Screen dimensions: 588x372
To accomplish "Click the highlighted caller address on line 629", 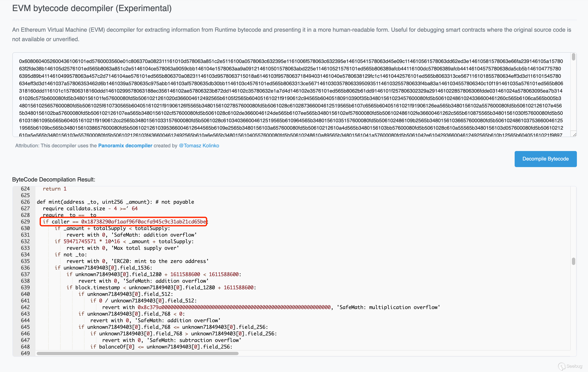I will pyautogui.click(x=144, y=222).
